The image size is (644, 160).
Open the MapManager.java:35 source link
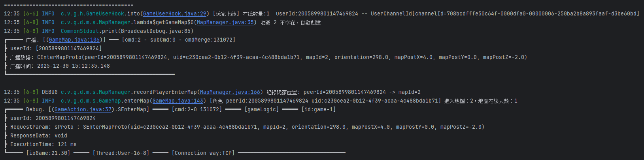[x=225, y=22]
